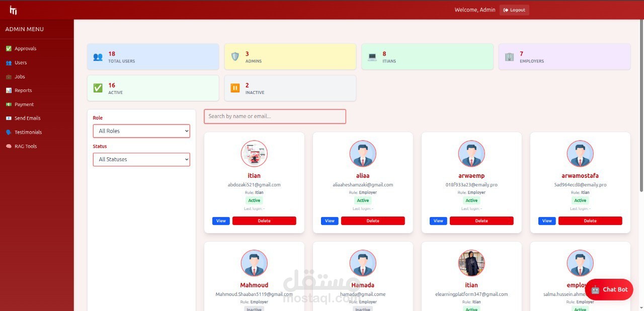644x311 pixels.
Task: Click the Inactive pause icon
Action: click(x=235, y=88)
